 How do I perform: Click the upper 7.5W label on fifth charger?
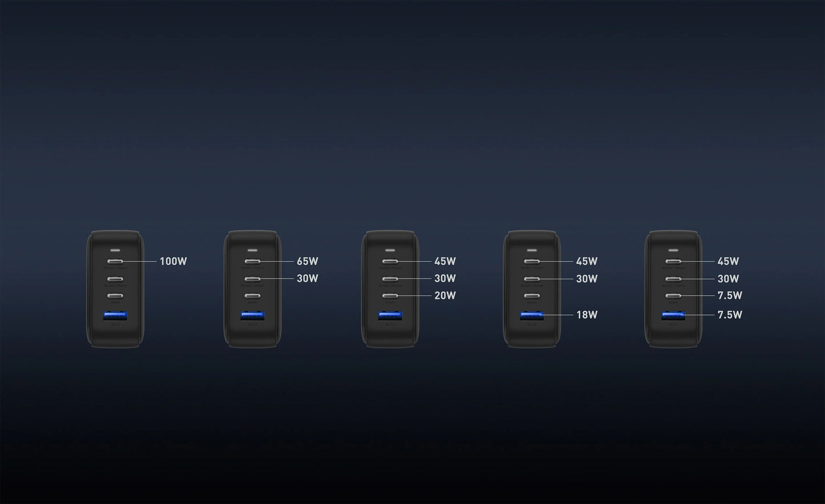click(729, 296)
